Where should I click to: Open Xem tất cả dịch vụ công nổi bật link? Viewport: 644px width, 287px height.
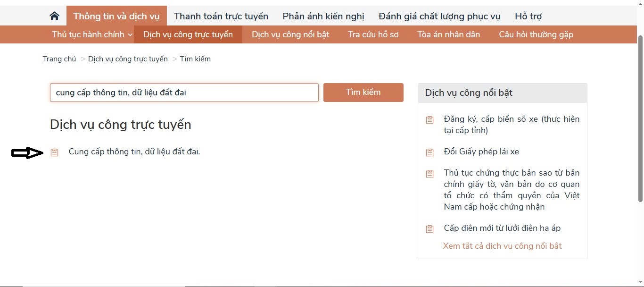coord(502,246)
